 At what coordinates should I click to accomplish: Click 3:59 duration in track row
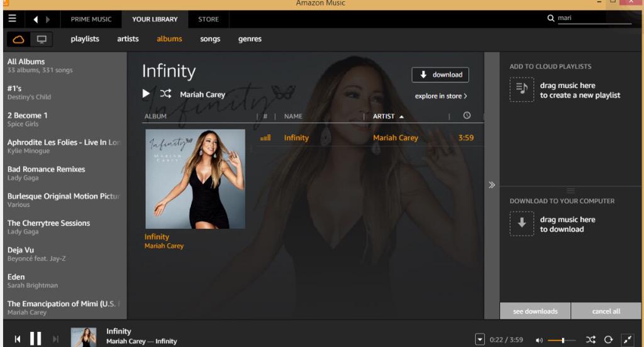(x=466, y=138)
